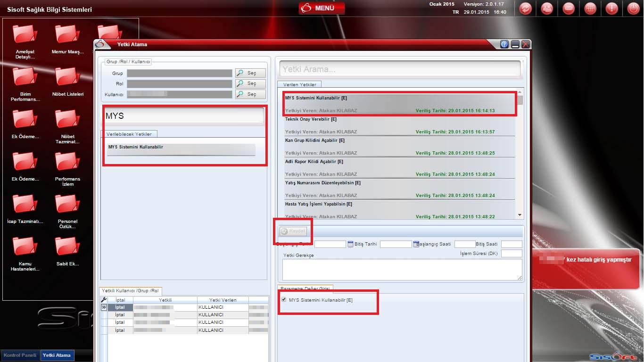Open the red MENÜ button
The height and width of the screenshot is (362, 644).
click(x=322, y=8)
